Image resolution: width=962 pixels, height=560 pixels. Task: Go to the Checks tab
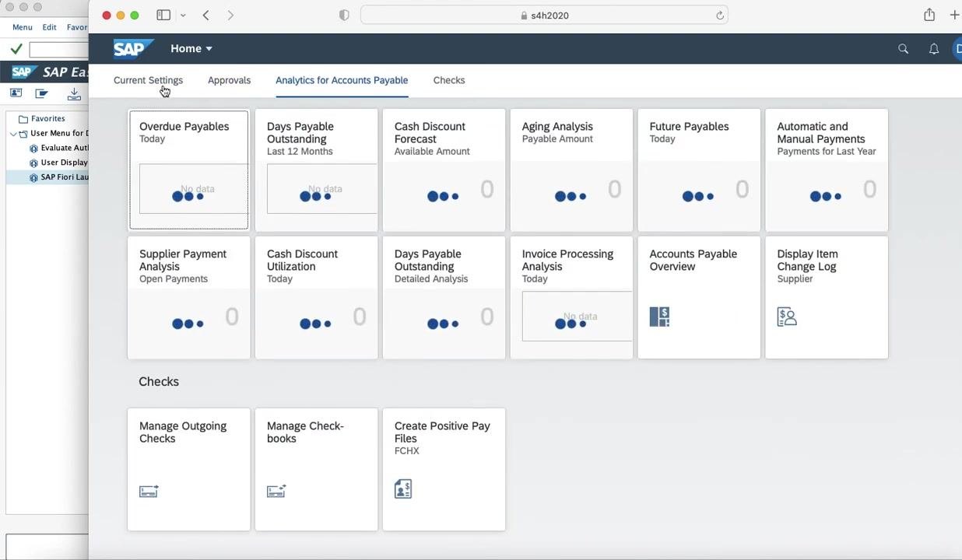(x=449, y=80)
